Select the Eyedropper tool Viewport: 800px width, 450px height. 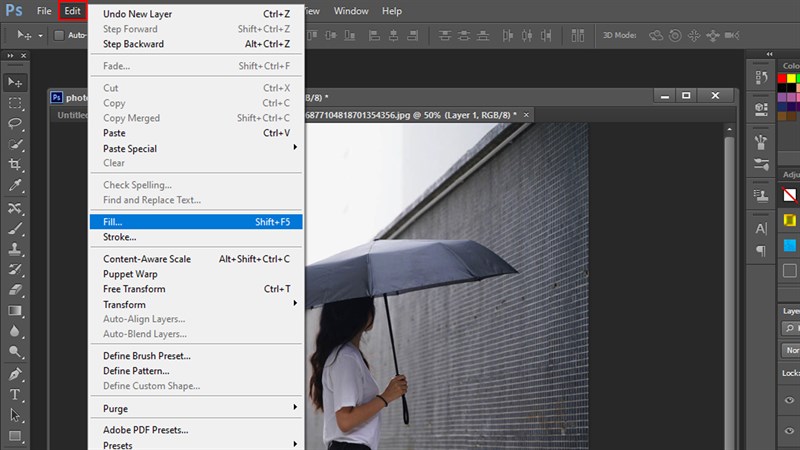[15, 185]
